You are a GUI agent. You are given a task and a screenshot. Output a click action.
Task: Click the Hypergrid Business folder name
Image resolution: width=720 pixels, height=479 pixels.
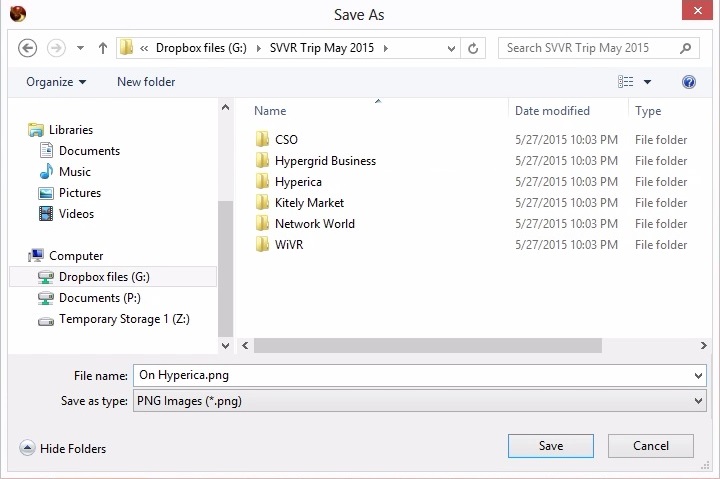pos(326,161)
